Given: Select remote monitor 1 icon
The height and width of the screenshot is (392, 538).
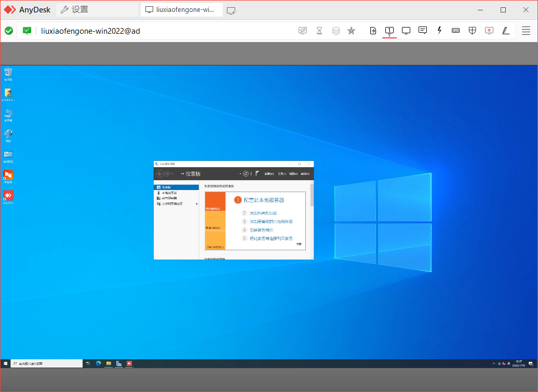Looking at the screenshot, I should (x=389, y=31).
